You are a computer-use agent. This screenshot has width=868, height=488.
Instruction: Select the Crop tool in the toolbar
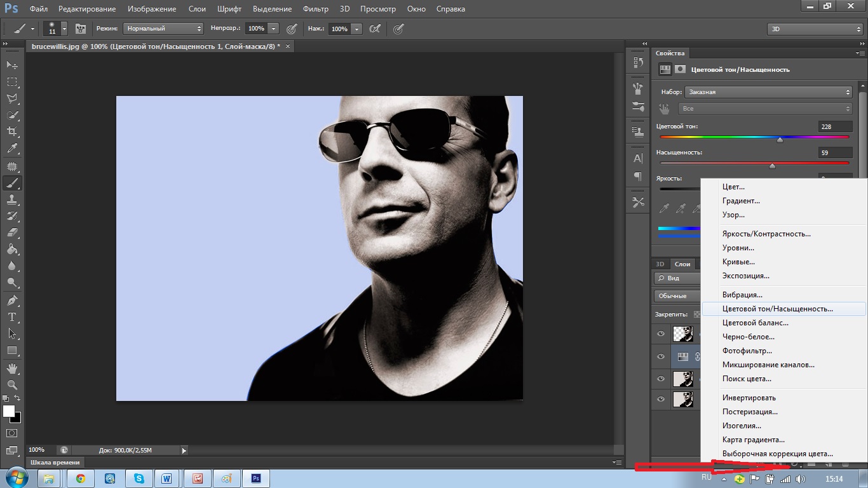[12, 132]
